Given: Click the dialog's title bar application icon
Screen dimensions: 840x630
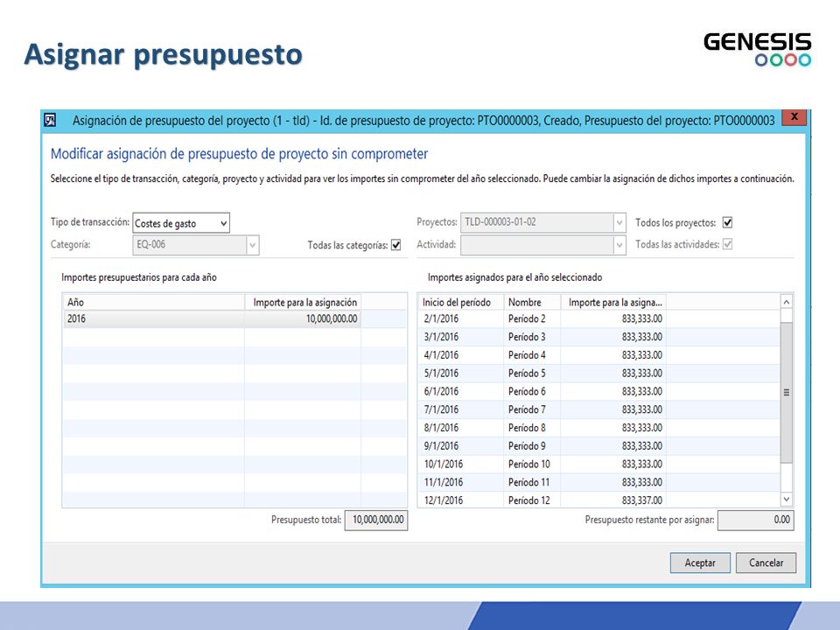Looking at the screenshot, I should point(50,120).
